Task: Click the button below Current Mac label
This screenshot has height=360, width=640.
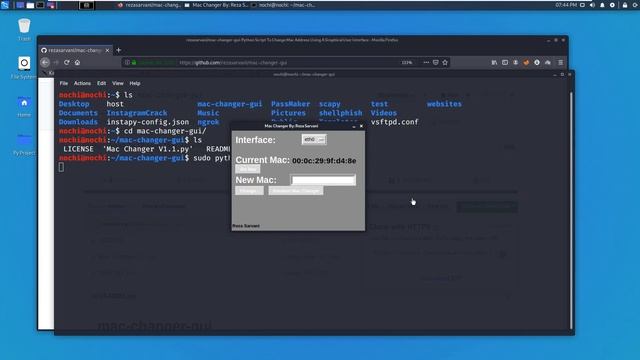Action: 247,169
